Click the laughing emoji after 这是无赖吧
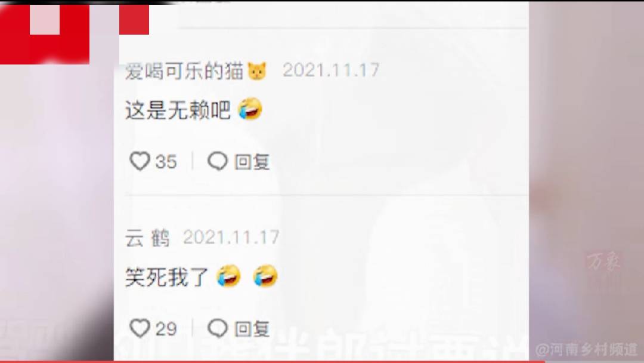This screenshot has width=644, height=363. pyautogui.click(x=250, y=109)
